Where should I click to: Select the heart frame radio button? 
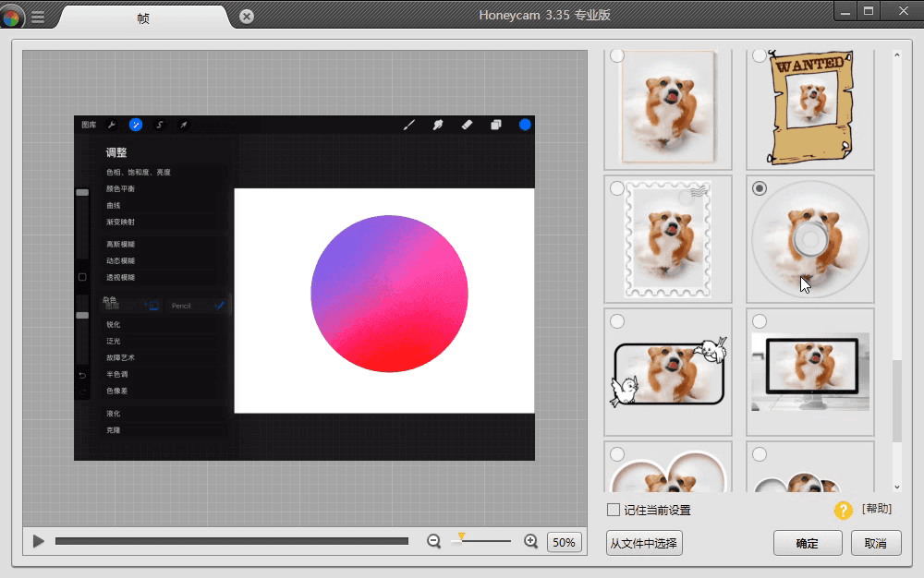coord(617,454)
